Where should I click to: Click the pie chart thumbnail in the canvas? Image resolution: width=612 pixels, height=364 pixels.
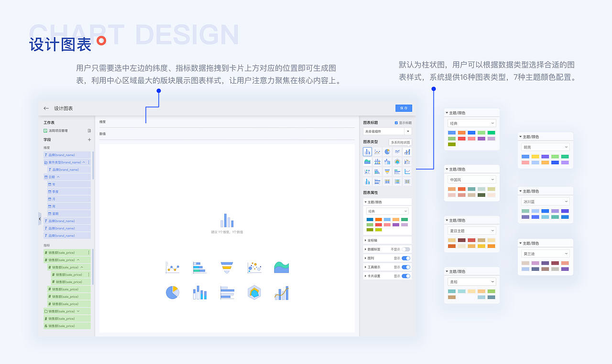coord(173,292)
